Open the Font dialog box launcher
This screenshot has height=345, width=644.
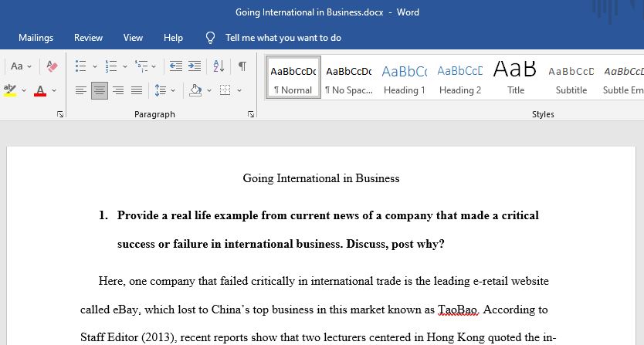(x=60, y=114)
